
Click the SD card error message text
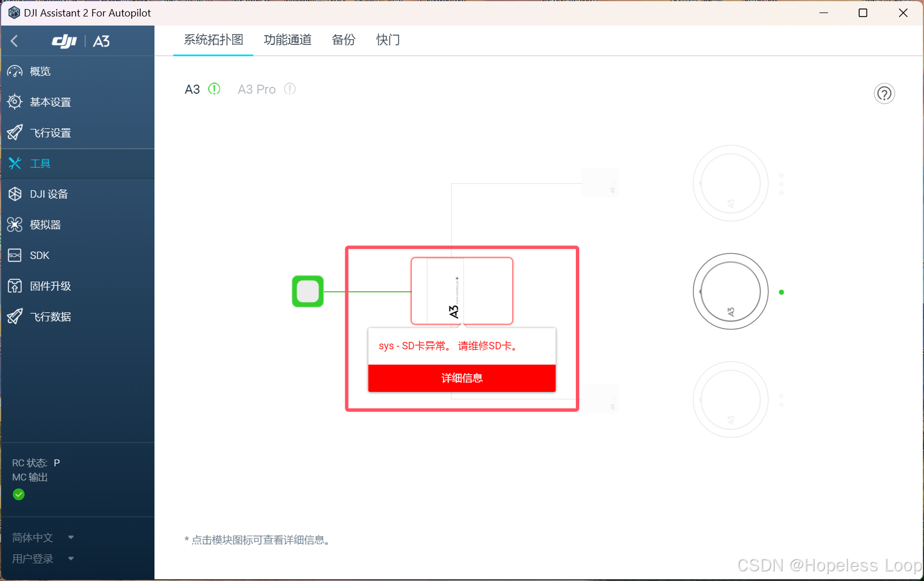click(449, 346)
